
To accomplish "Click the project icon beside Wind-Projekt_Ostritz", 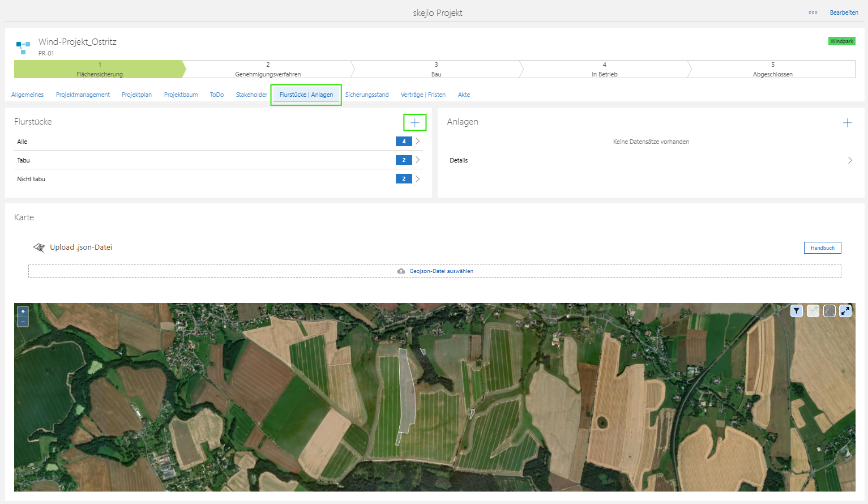I will point(23,47).
